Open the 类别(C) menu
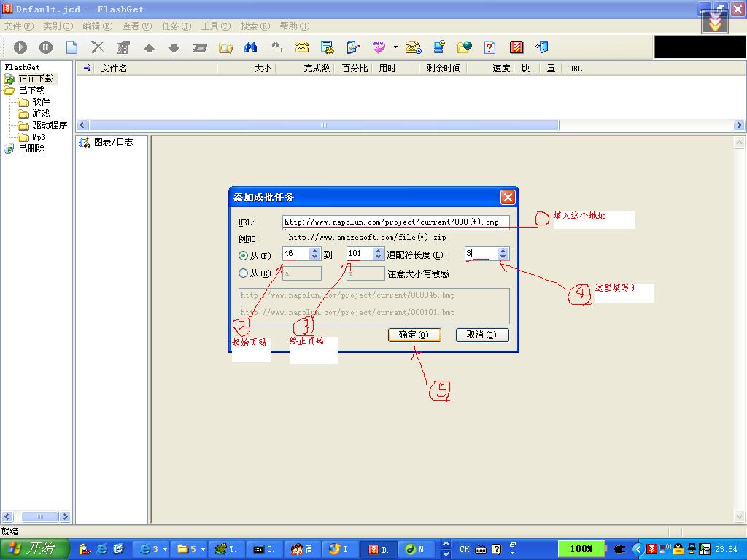Screen dimensions: 747x560 click(58, 26)
